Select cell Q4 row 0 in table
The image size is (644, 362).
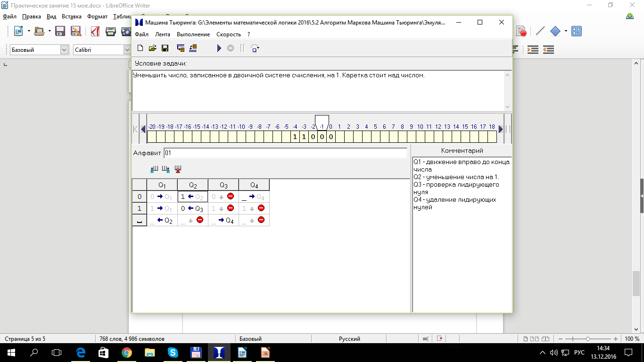tap(254, 197)
